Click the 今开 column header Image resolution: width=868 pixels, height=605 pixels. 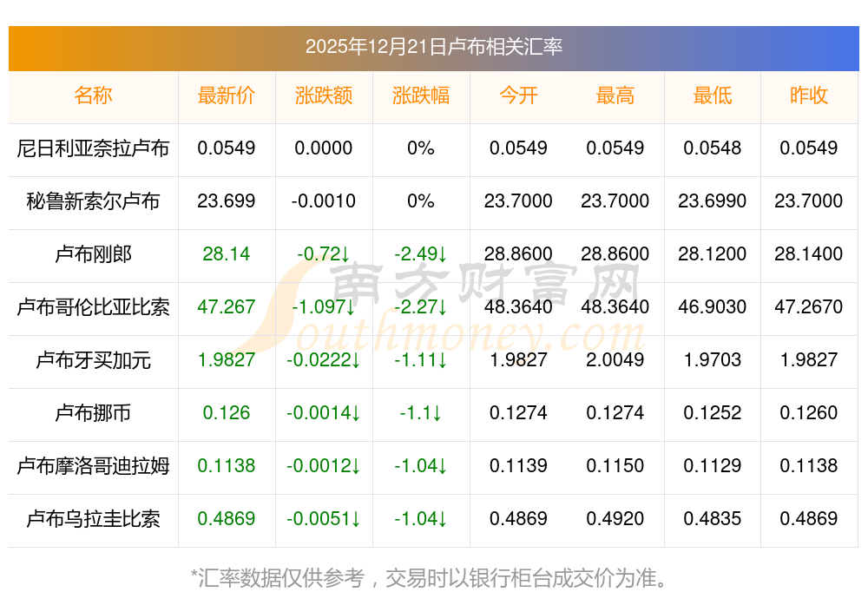coord(518,95)
